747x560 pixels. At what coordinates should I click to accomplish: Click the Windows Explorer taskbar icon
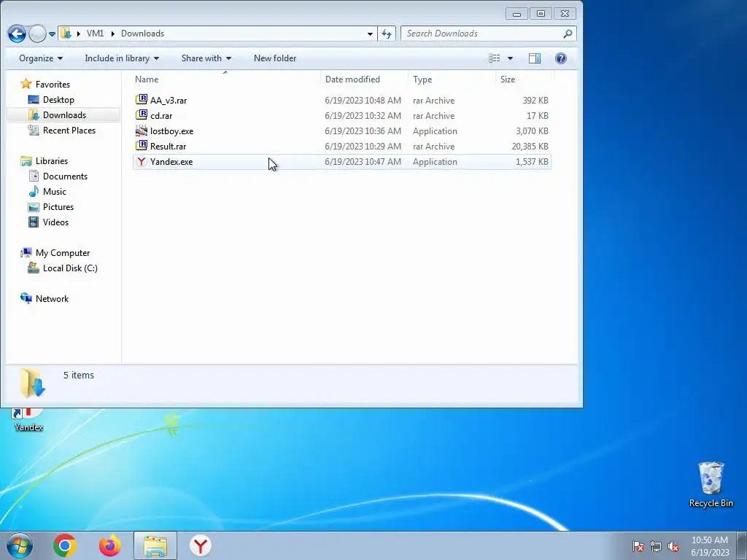point(155,545)
